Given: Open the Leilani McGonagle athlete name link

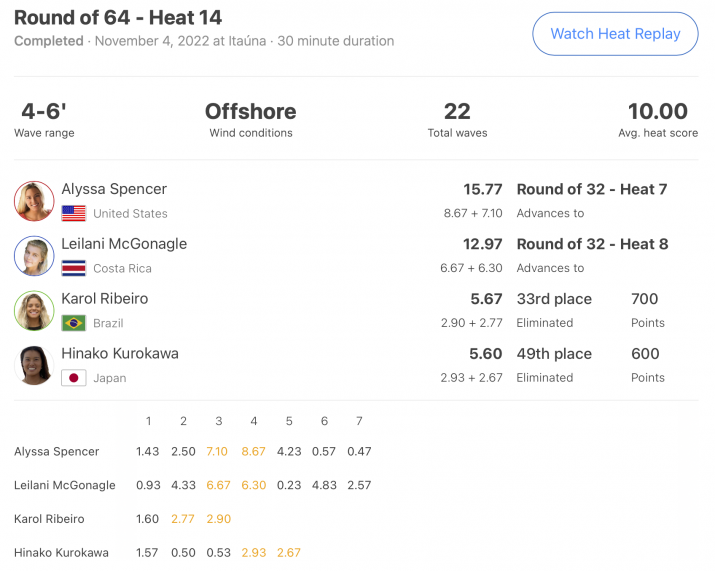Looking at the screenshot, I should 124,244.
